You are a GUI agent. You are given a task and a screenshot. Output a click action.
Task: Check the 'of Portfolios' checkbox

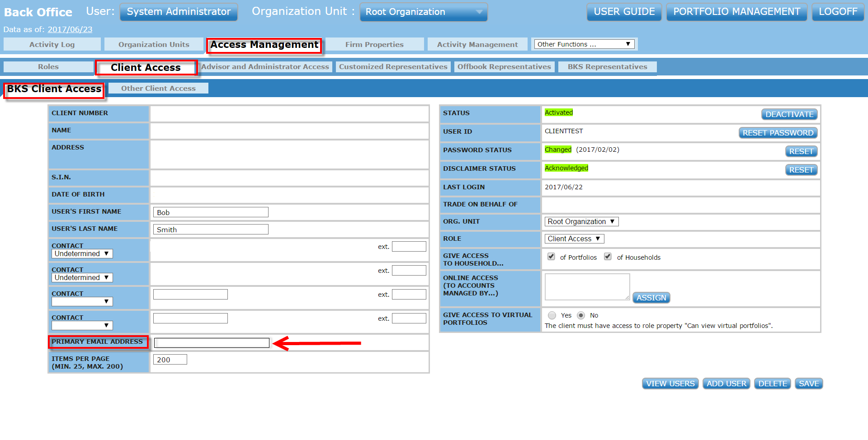pyautogui.click(x=551, y=257)
